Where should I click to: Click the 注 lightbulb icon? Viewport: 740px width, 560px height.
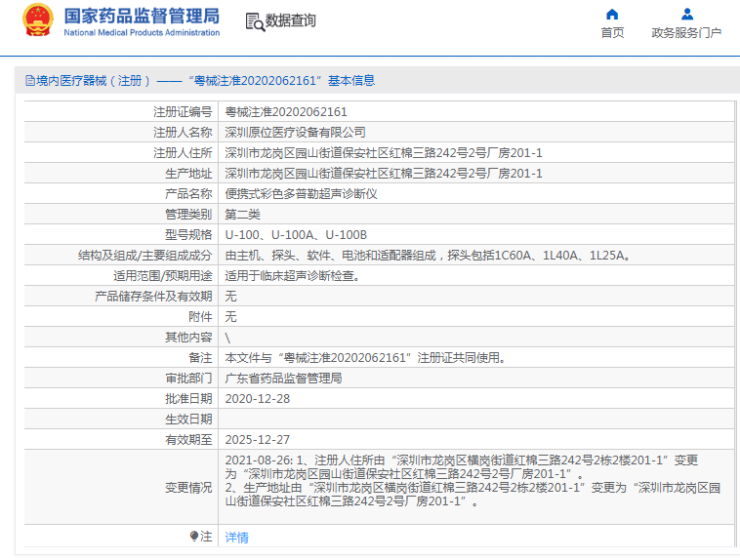[x=194, y=536]
